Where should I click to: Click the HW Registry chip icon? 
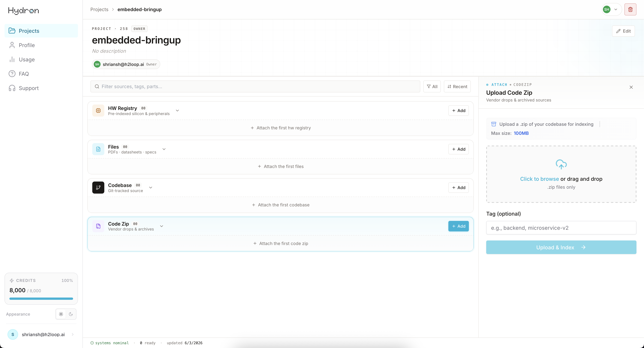click(98, 111)
